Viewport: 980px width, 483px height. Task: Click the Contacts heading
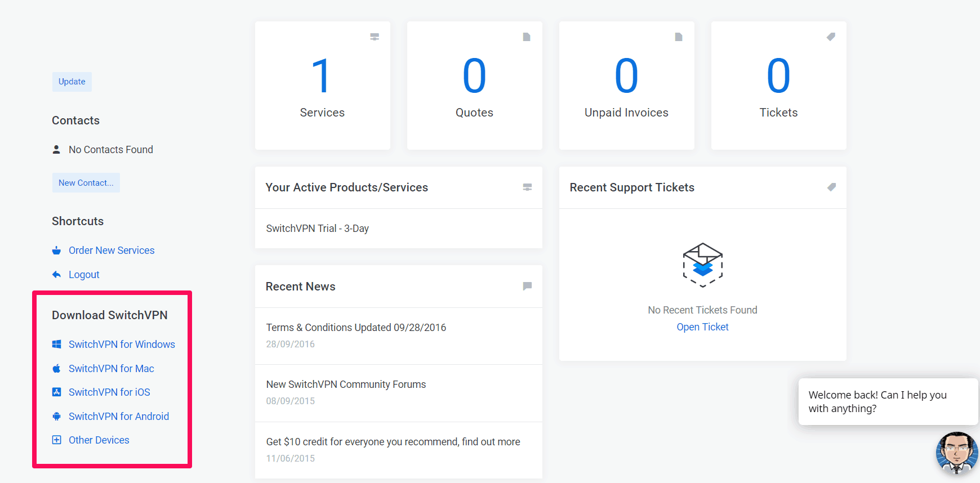pyautogui.click(x=75, y=120)
